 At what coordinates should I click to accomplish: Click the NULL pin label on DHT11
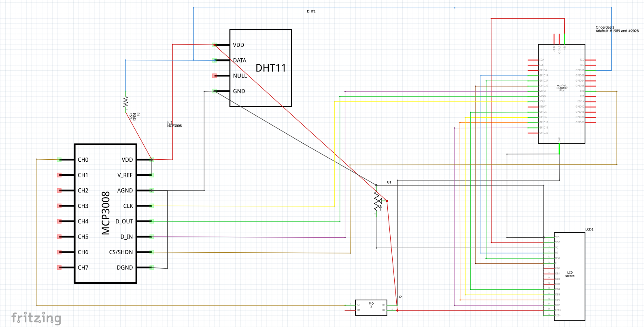240,76
